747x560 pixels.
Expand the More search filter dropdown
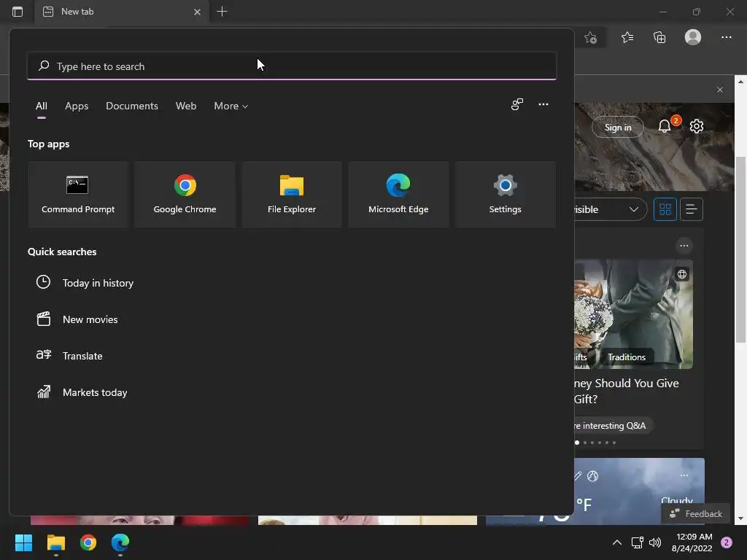[x=231, y=106]
